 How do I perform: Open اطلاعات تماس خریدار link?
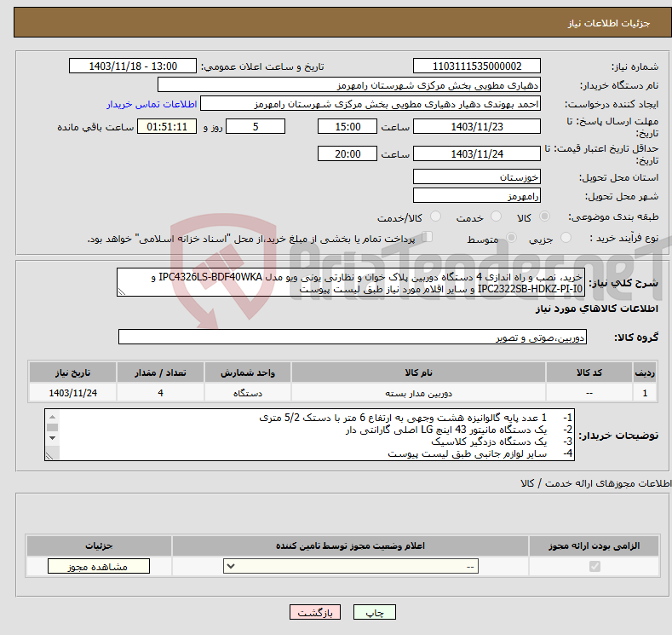(152, 104)
